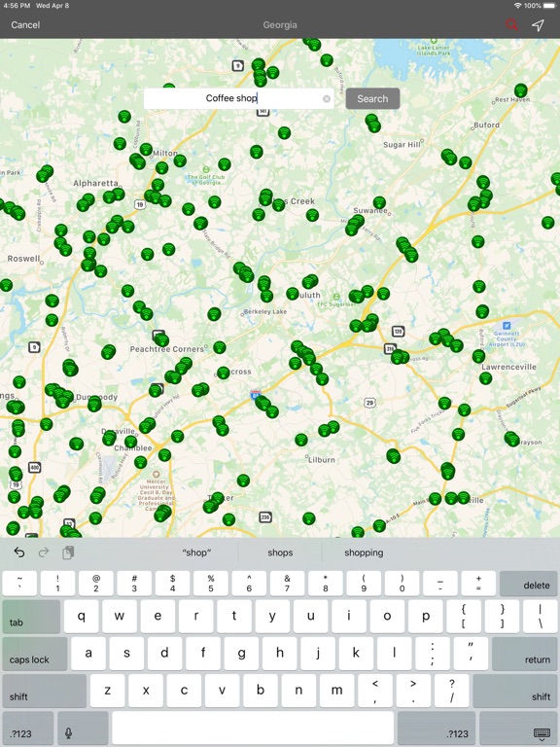The image size is (560, 747).
Task: Tap the return key
Action: [x=524, y=654]
